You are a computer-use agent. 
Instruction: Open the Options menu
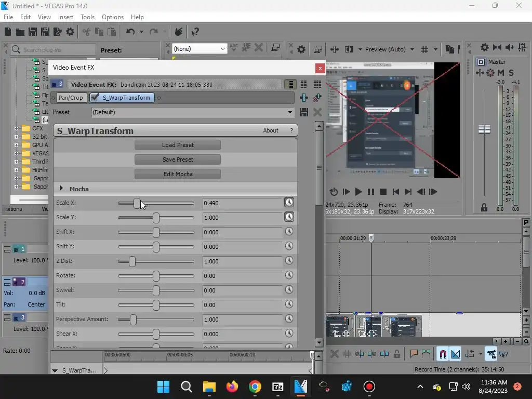pyautogui.click(x=113, y=17)
